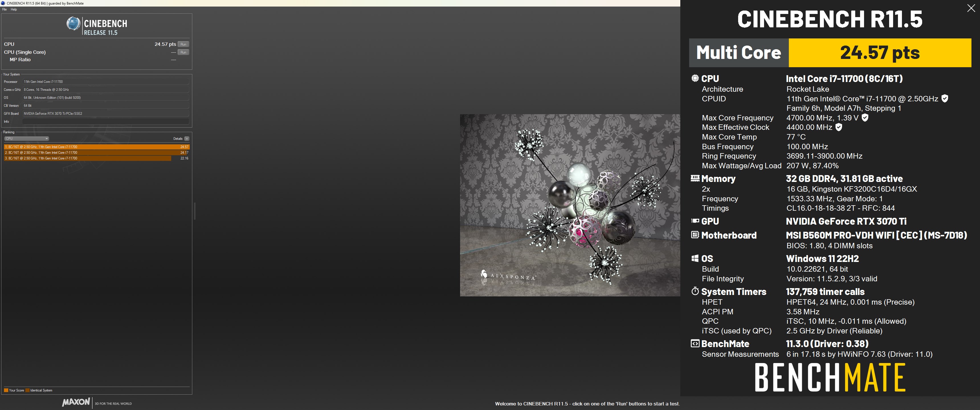
Task: Click the 137,759 timer calls text
Action: point(825,292)
